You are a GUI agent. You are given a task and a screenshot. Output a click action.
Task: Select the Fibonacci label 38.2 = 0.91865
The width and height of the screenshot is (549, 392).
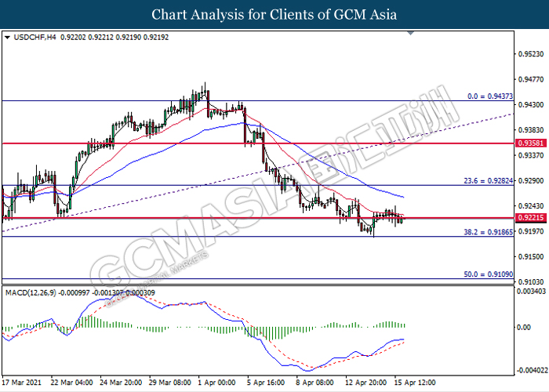489,232
